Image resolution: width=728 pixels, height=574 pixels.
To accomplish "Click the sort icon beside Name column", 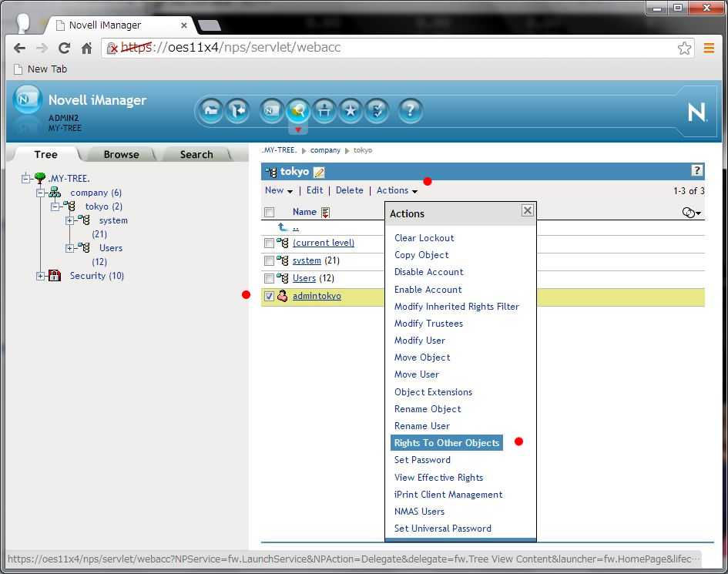I will coord(325,212).
